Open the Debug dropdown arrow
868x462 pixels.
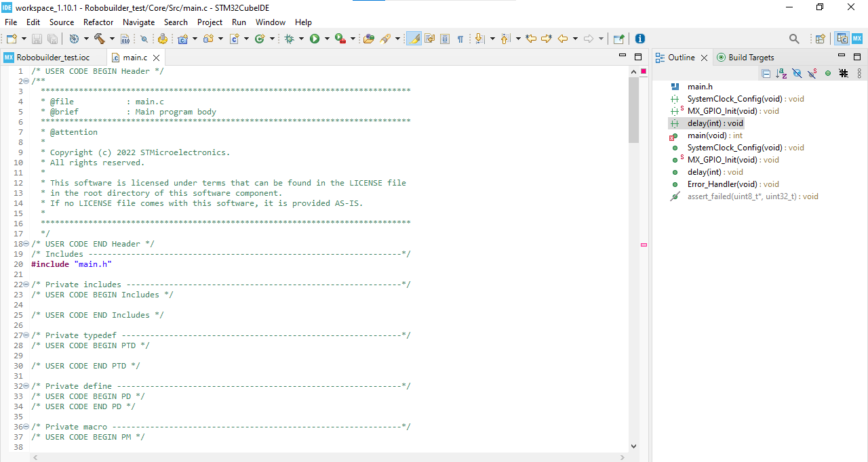click(302, 39)
